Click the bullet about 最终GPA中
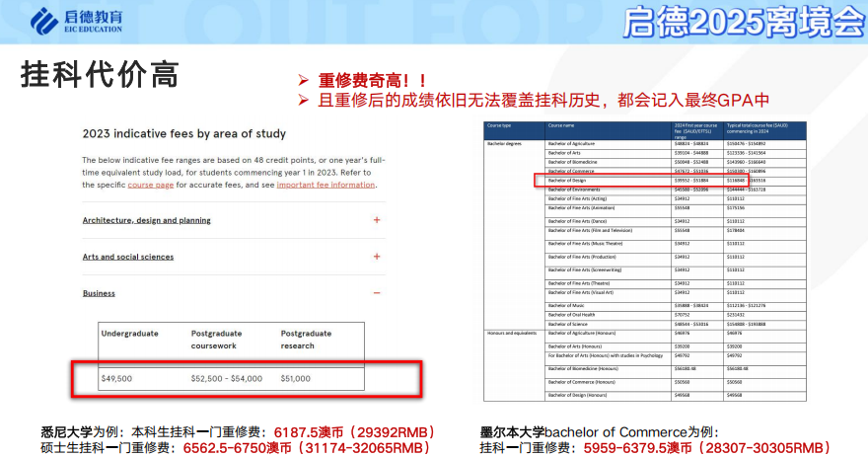Image resolution: width=868 pixels, height=458 pixels. coord(543,101)
